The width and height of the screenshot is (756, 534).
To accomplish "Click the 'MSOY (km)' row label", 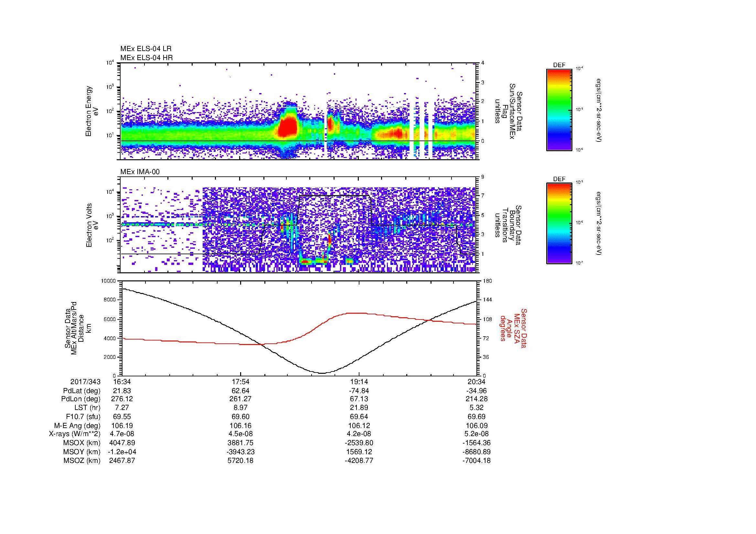I will coord(82,452).
